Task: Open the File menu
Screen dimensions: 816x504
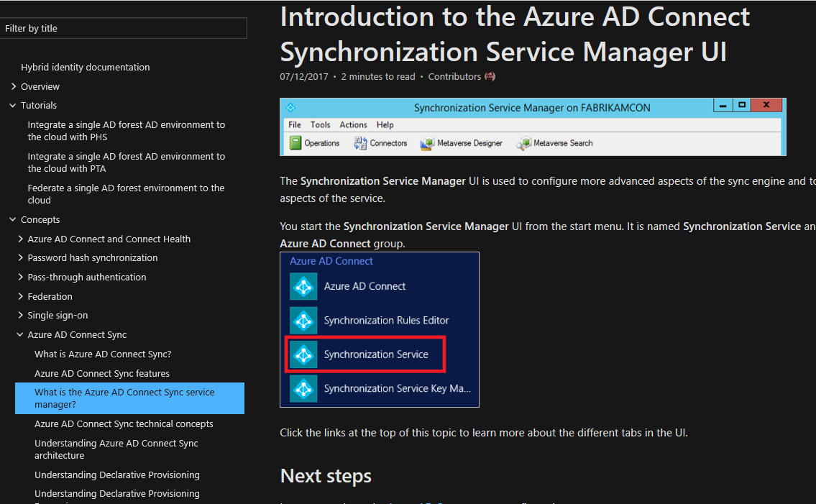Action: (x=294, y=124)
